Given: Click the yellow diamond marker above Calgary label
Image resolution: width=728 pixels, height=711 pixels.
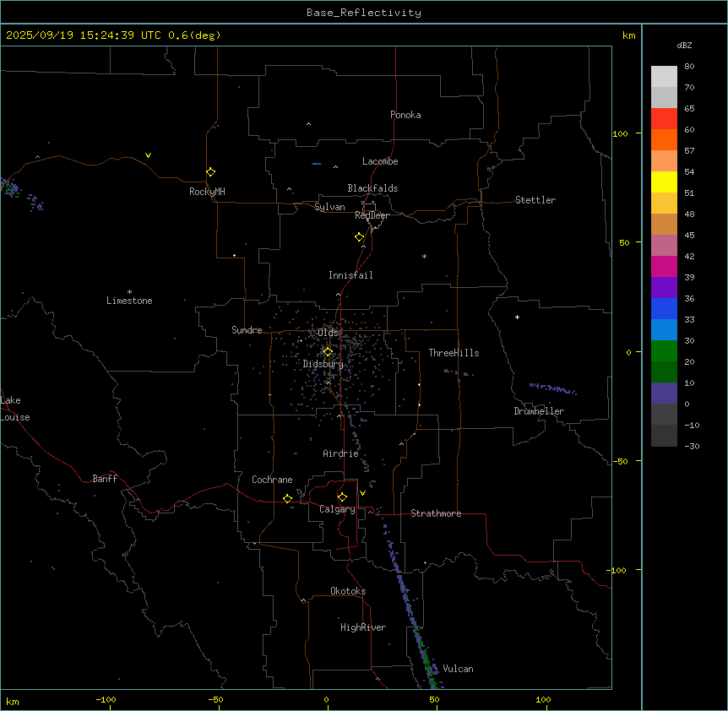Looking at the screenshot, I should click(342, 497).
